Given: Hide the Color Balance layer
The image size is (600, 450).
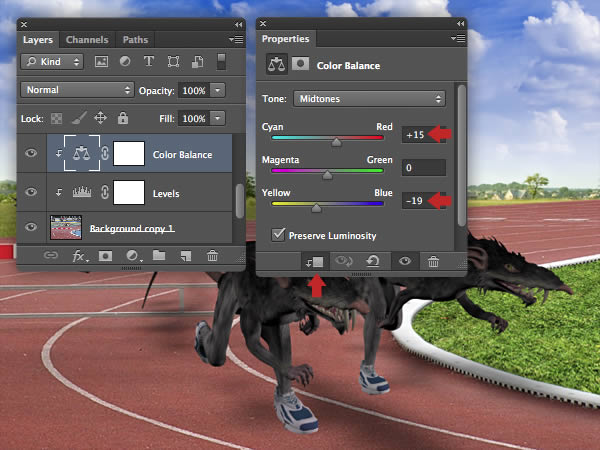Looking at the screenshot, I should coord(31,153).
